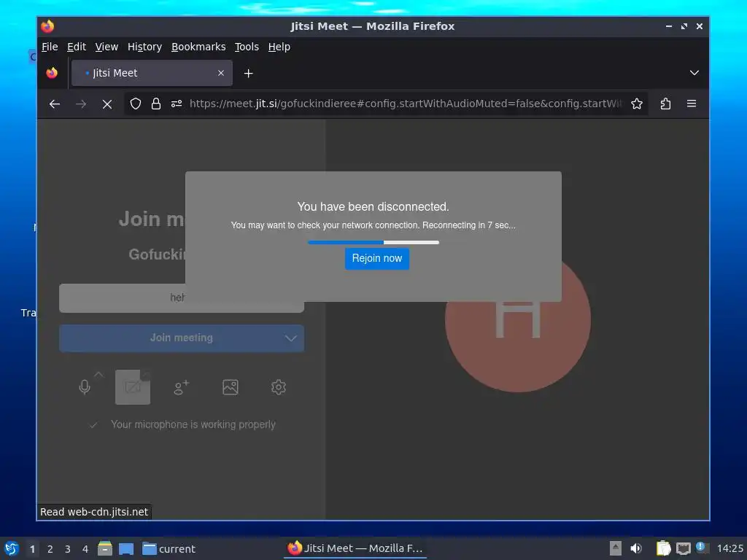The height and width of the screenshot is (560, 747).
Task: Stop loading the page
Action: (107, 104)
